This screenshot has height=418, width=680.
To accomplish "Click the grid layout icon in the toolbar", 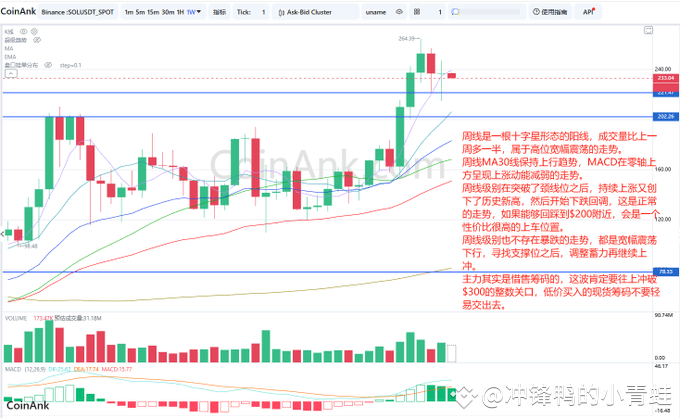I will click(x=417, y=12).
